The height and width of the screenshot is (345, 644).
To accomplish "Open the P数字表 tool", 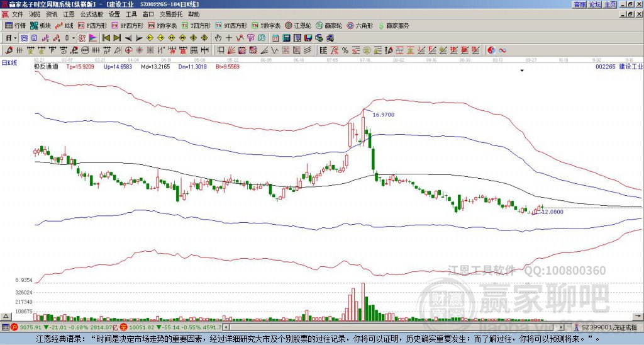I will tap(163, 25).
